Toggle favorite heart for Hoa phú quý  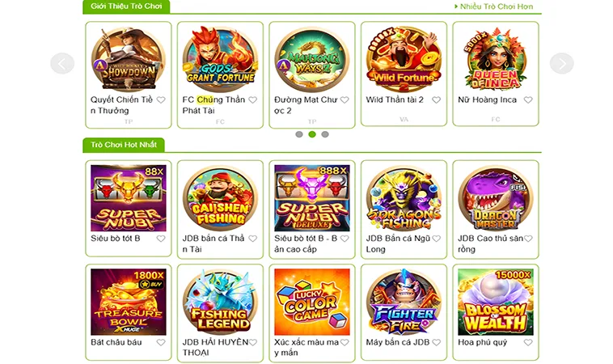pos(528,342)
